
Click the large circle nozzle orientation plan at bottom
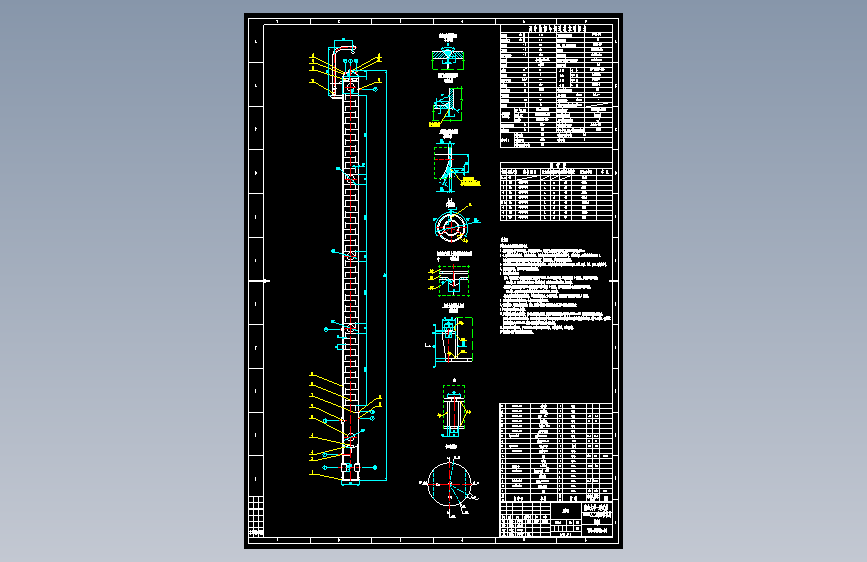451,485
